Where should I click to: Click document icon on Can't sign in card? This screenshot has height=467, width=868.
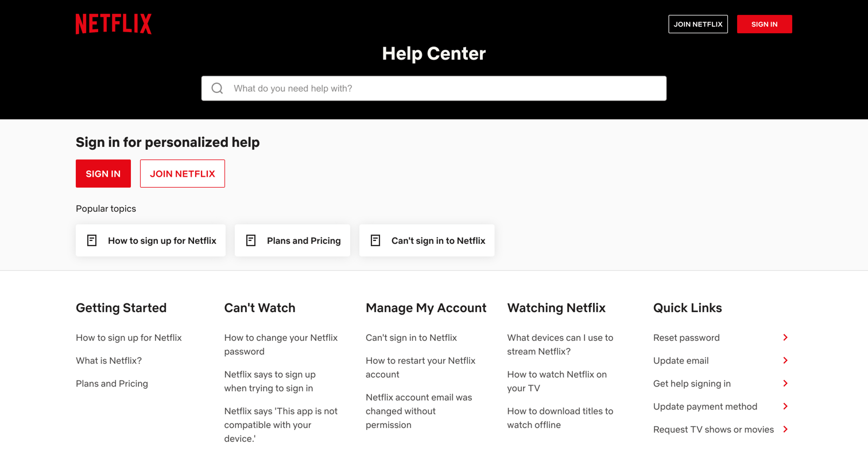pyautogui.click(x=375, y=240)
